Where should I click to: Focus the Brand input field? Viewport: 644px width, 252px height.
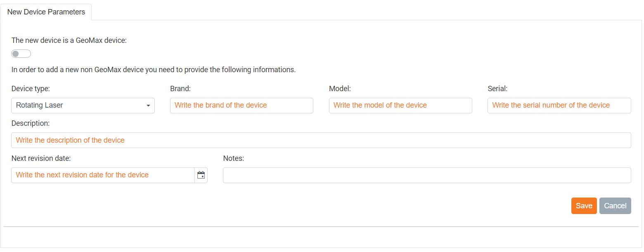(x=241, y=105)
